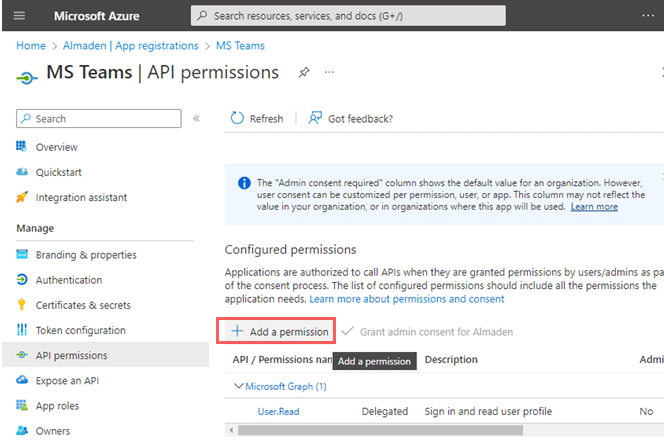This screenshot has width=664, height=441.
Task: Collapse the left sidebar with double chevron
Action: point(197,118)
